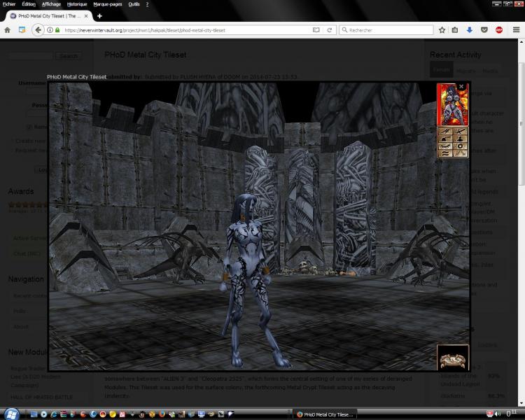The width and height of the screenshot is (525, 420).
Task: Open the ? help menu
Action: pos(147,4)
